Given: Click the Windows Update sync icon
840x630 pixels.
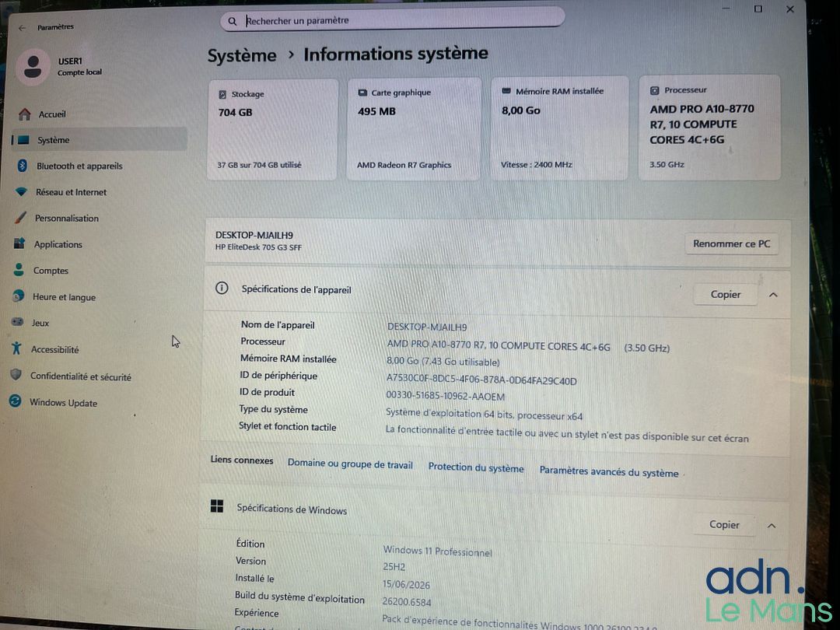Looking at the screenshot, I should [x=16, y=401].
